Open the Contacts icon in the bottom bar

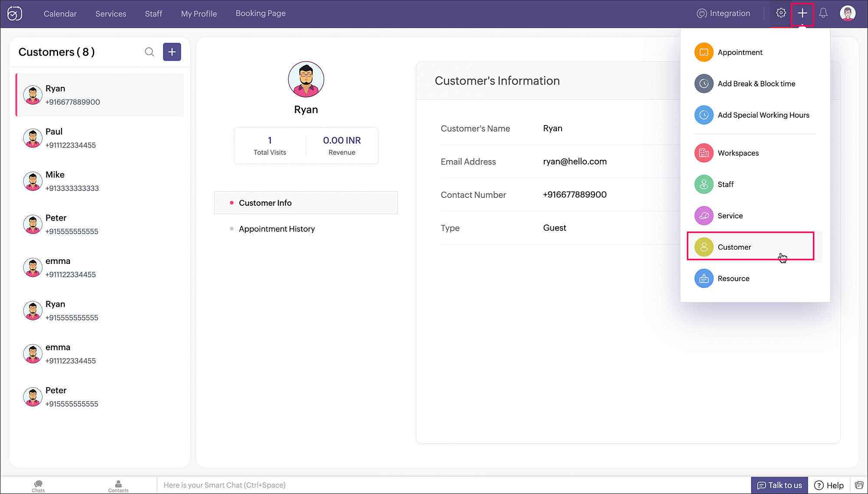118,485
